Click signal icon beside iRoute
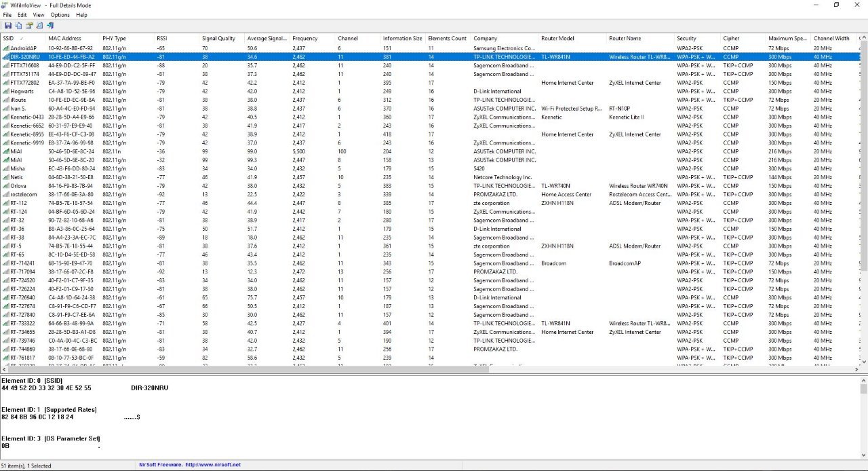 click(5, 100)
